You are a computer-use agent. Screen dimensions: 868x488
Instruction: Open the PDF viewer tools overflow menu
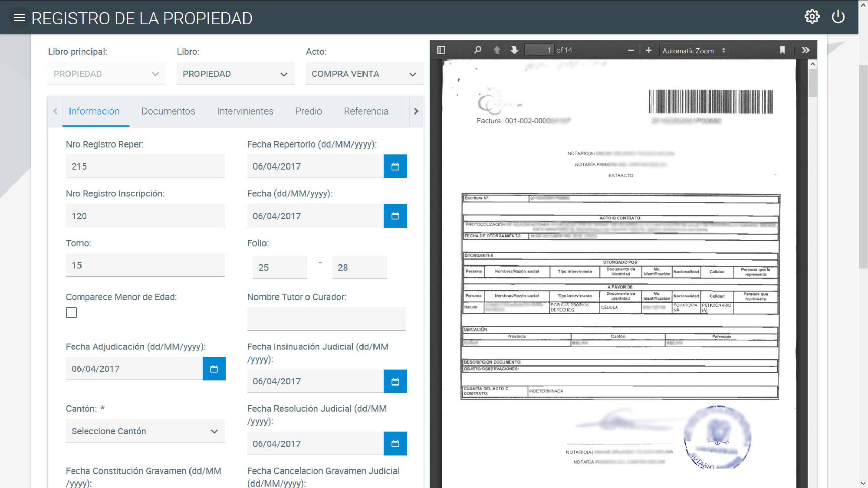pos(806,50)
